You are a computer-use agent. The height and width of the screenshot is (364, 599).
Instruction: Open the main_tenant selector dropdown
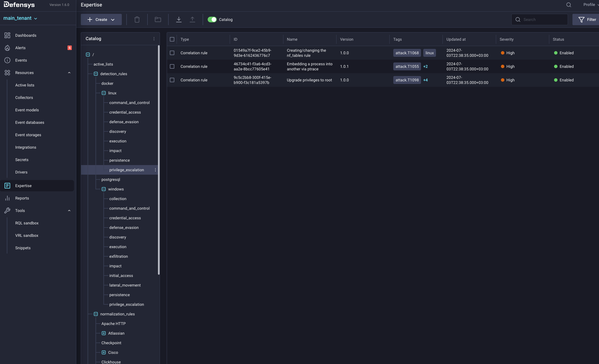click(x=20, y=18)
